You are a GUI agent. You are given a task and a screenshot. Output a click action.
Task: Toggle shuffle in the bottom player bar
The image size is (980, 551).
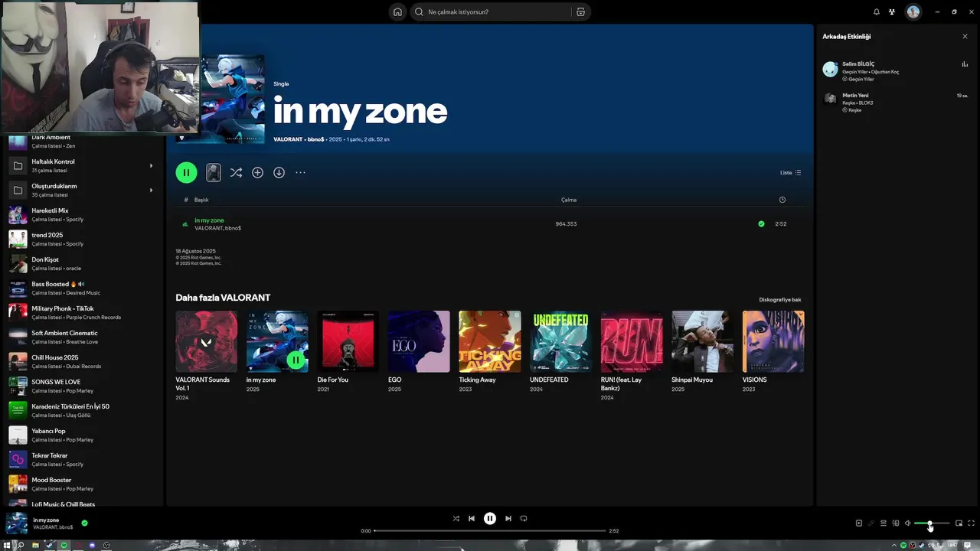(456, 518)
